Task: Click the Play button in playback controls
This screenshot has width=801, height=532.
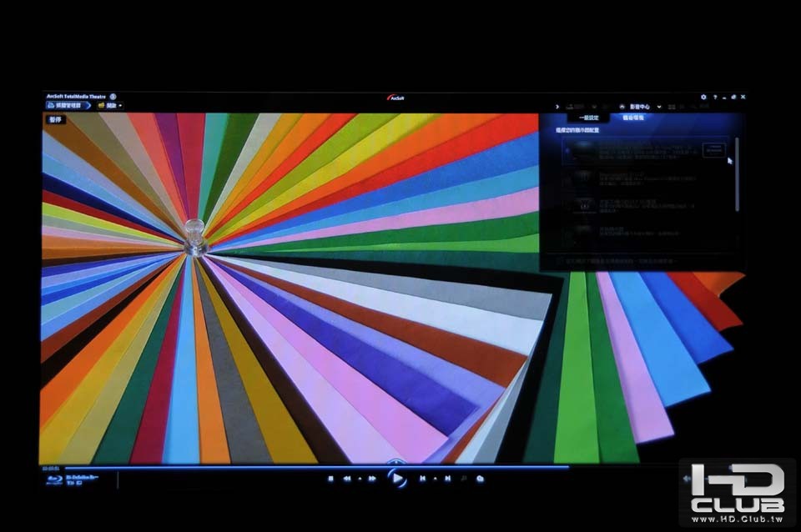Action: point(396,479)
